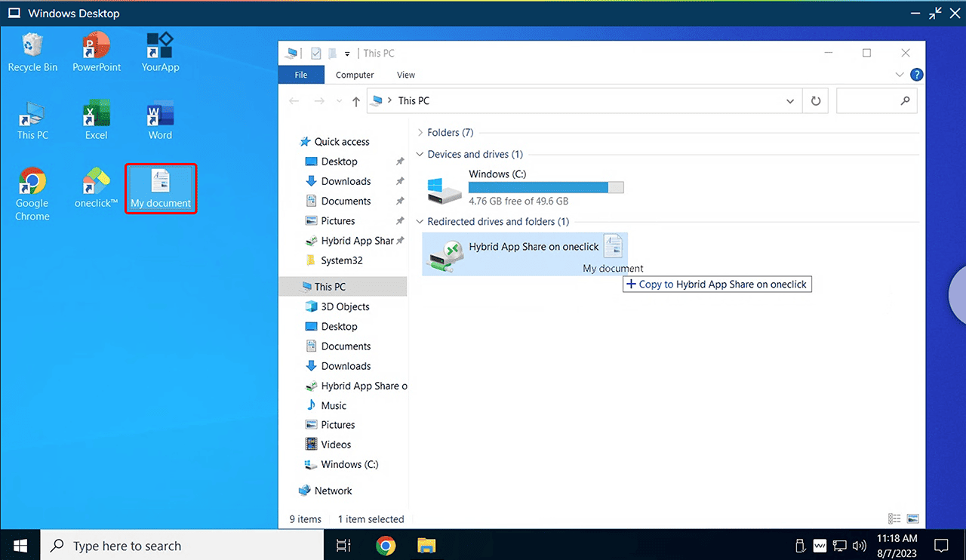Launch Chrome from the taskbar
This screenshot has width=966, height=560.
[x=386, y=545]
